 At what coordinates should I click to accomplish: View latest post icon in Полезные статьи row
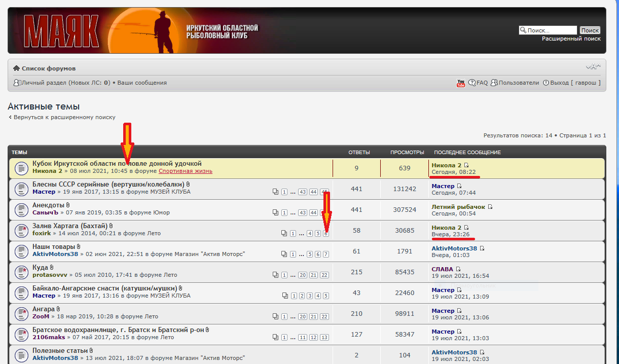coord(482,352)
